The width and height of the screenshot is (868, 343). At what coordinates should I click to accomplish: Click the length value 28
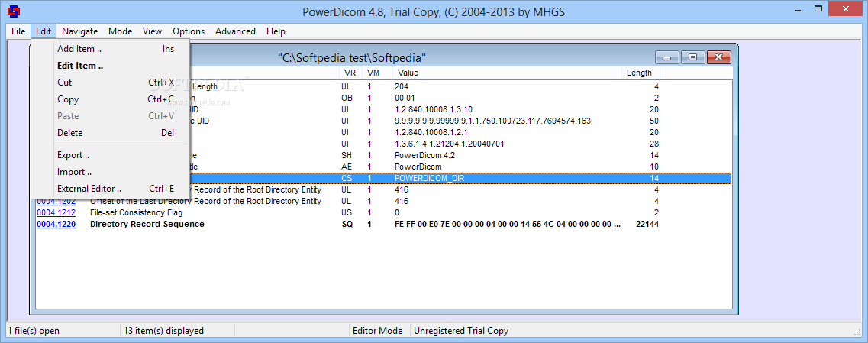coord(653,144)
